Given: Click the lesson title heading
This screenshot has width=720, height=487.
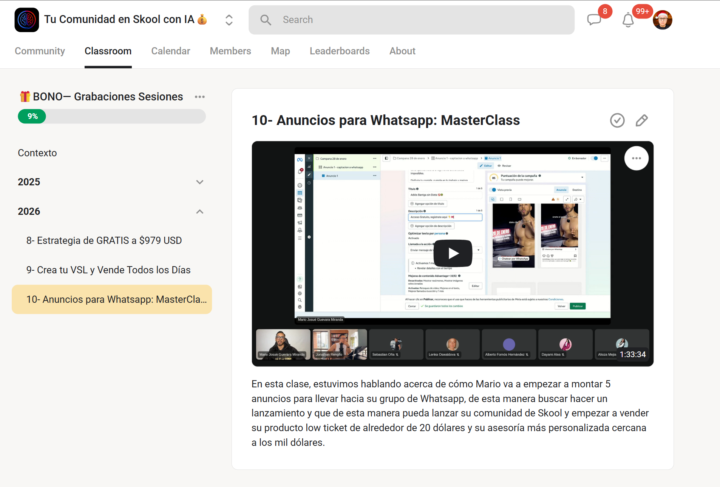Looking at the screenshot, I should 386,120.
